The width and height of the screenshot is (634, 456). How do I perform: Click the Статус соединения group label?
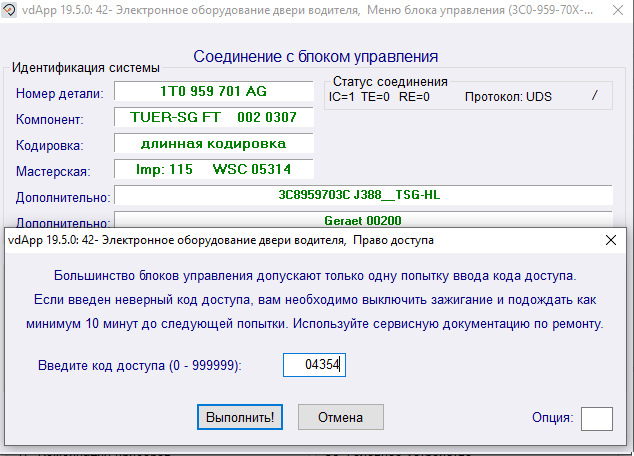pyautogui.click(x=390, y=82)
